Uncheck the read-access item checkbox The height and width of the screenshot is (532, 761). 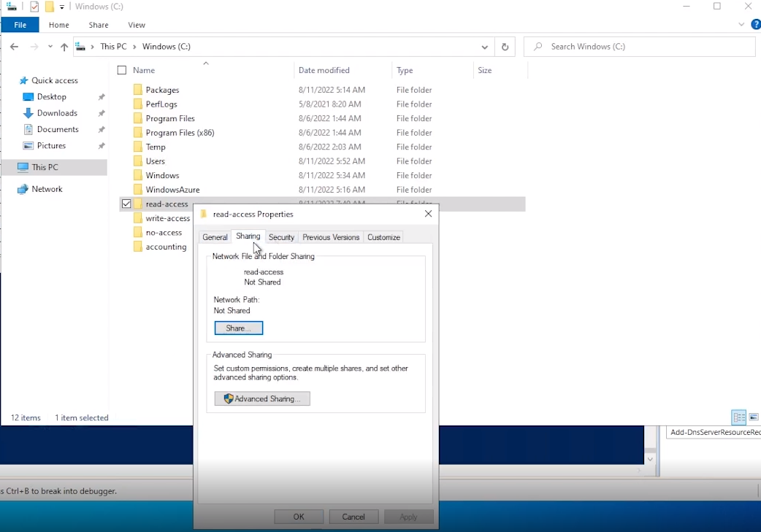pos(126,204)
